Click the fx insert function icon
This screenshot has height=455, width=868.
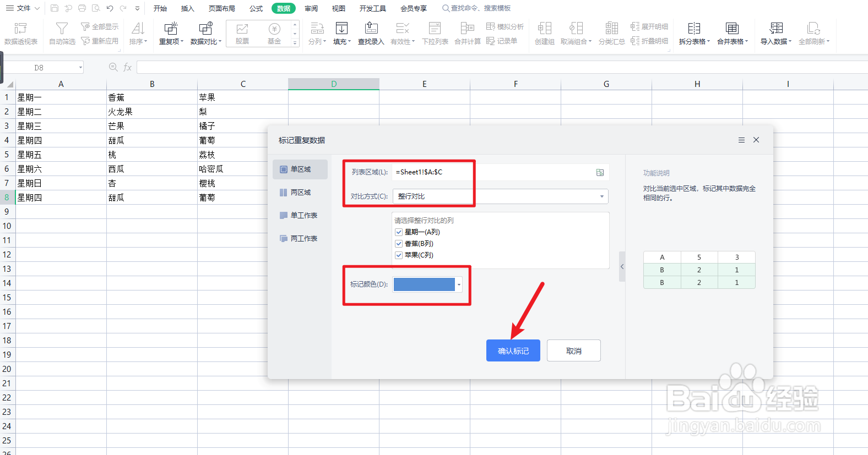click(x=128, y=67)
